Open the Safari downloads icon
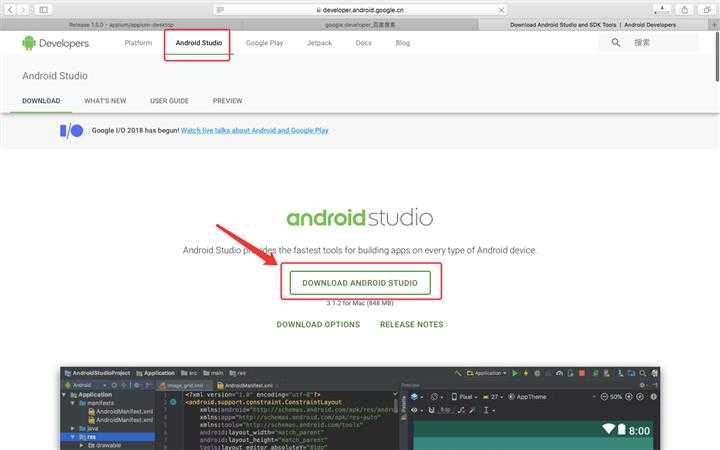This screenshot has width=720, height=450. pos(662,10)
